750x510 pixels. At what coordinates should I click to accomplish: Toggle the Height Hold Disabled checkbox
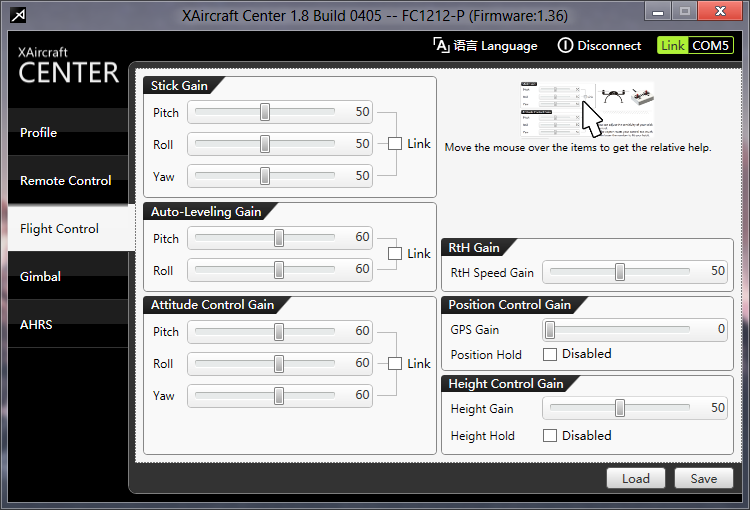click(550, 435)
